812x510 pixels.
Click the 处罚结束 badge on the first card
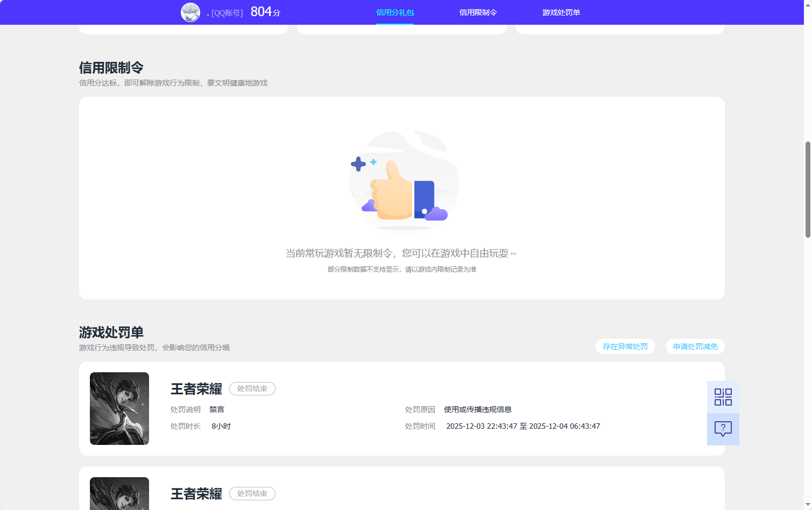coord(252,388)
